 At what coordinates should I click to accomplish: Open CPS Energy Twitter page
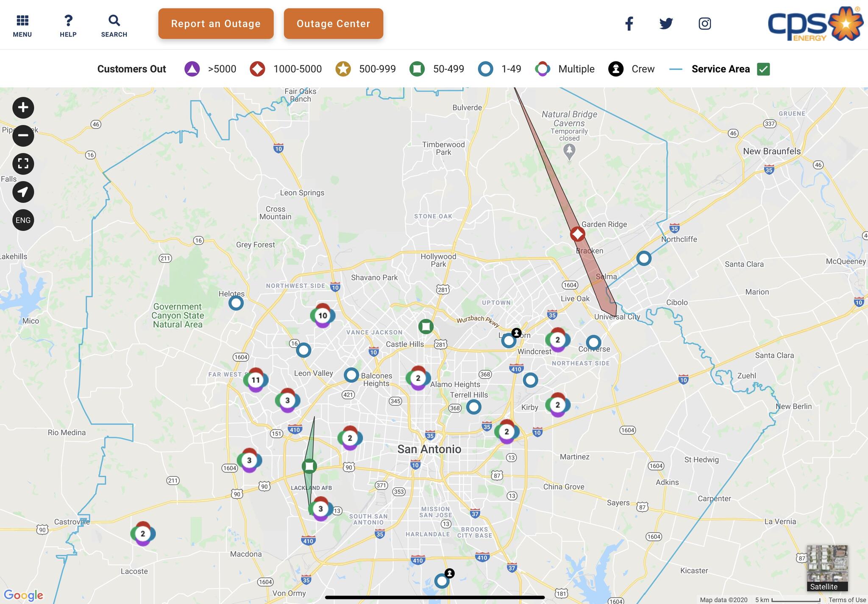[x=666, y=23]
